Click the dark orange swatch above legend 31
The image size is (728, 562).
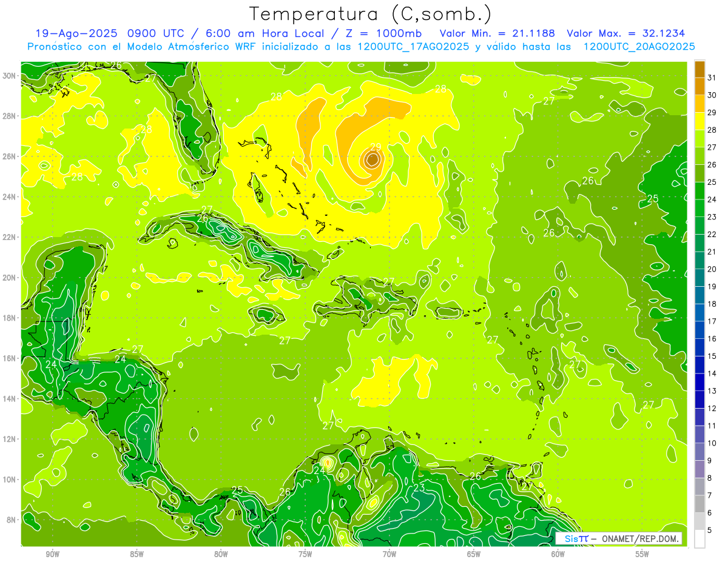point(699,69)
